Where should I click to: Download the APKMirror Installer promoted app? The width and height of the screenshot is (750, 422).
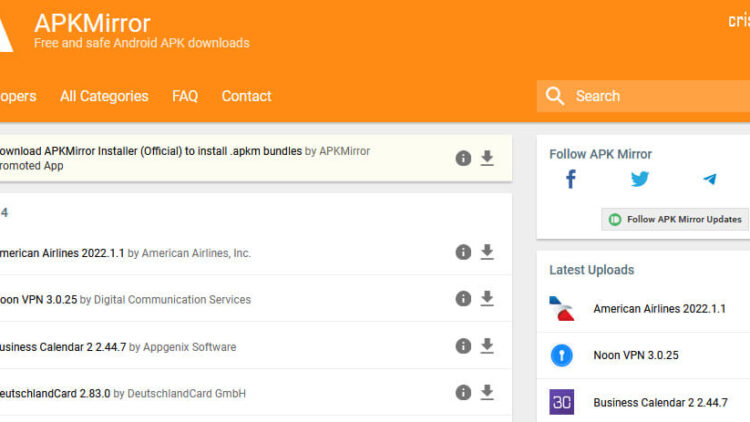click(x=487, y=158)
